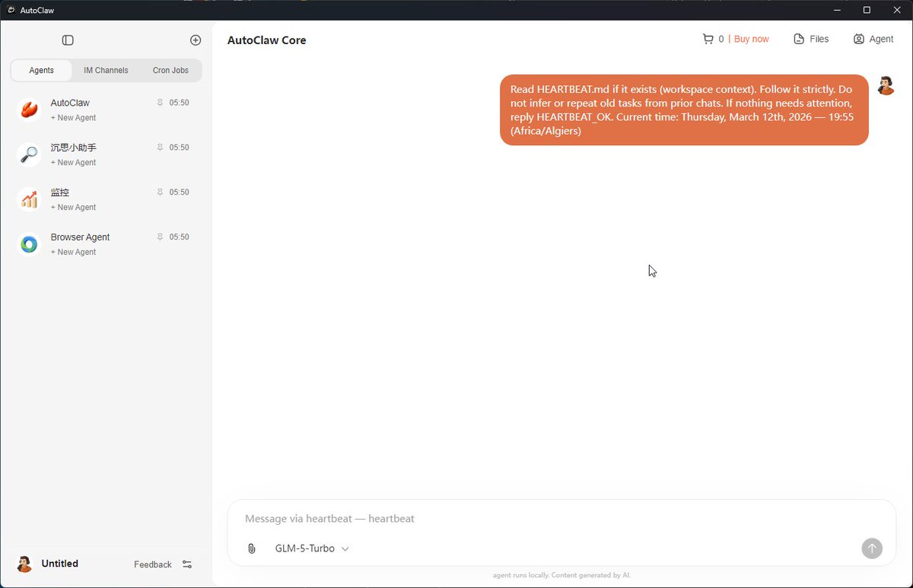913x588 pixels.
Task: Select the Browser Agent name
Action: click(80, 237)
